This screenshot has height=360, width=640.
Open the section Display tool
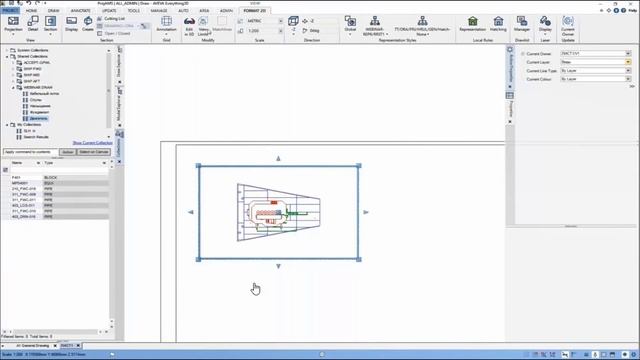tap(71, 24)
